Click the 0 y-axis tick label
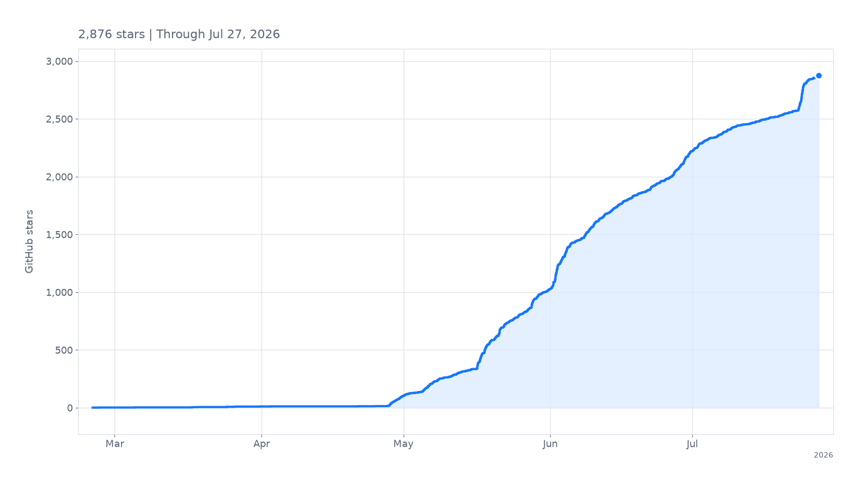The height and width of the screenshot is (488, 868). click(69, 408)
